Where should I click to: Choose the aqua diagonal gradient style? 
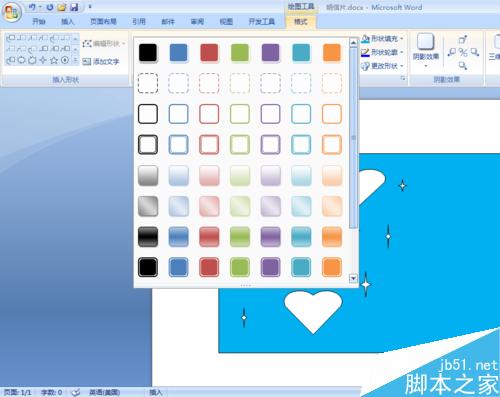point(301,206)
